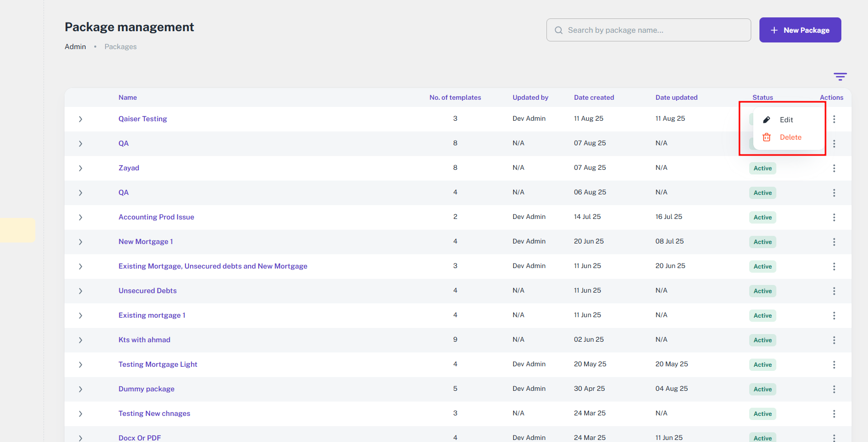Viewport: 868px width, 442px height.
Task: Expand the Existing mortgage 1 row
Action: point(80,316)
